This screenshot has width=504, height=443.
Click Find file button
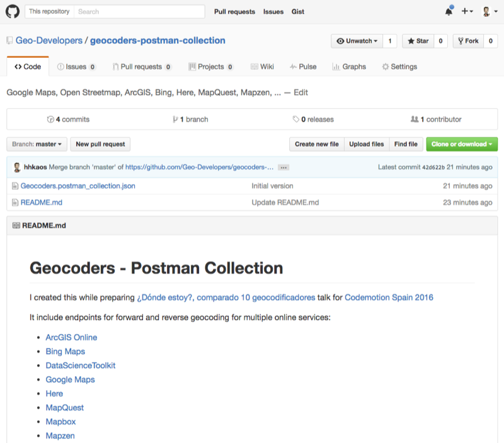406,144
